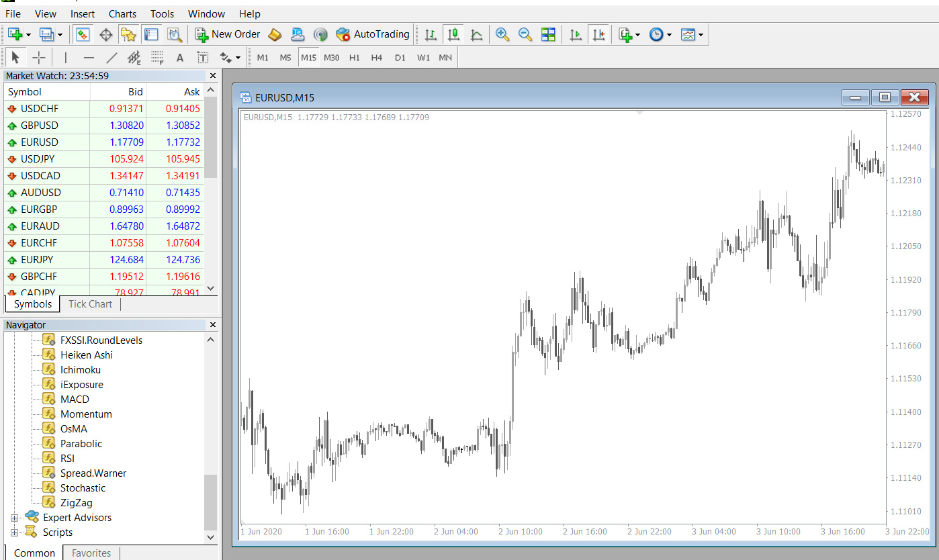Expand the Scripts tree node

(x=14, y=532)
